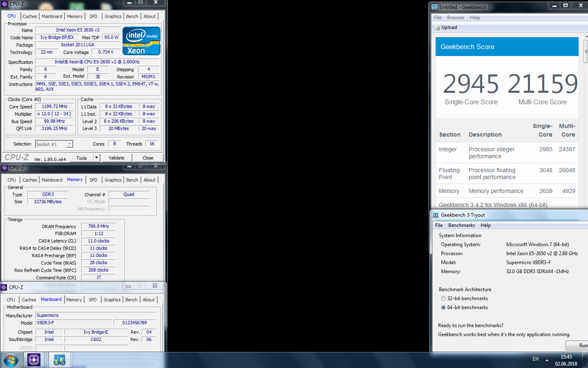588x368 pixels.
Task: Open Graphics tab in top CPU-Z window
Action: [x=113, y=16]
